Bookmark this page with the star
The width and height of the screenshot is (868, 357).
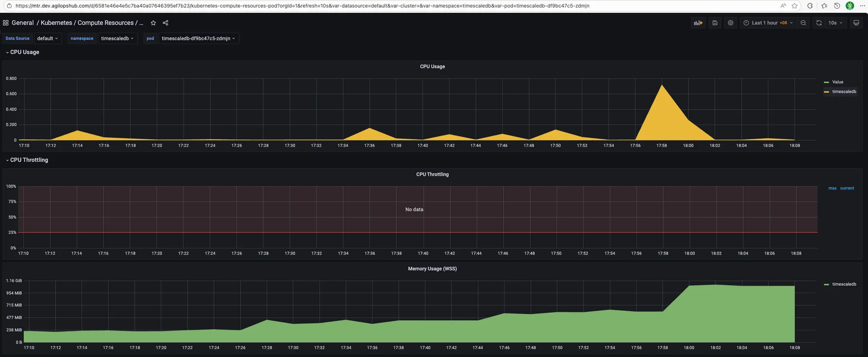[795, 6]
